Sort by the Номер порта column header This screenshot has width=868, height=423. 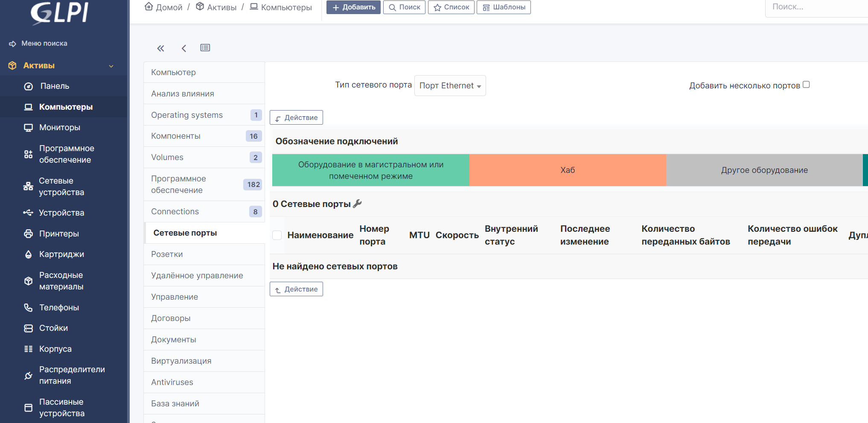click(x=374, y=235)
